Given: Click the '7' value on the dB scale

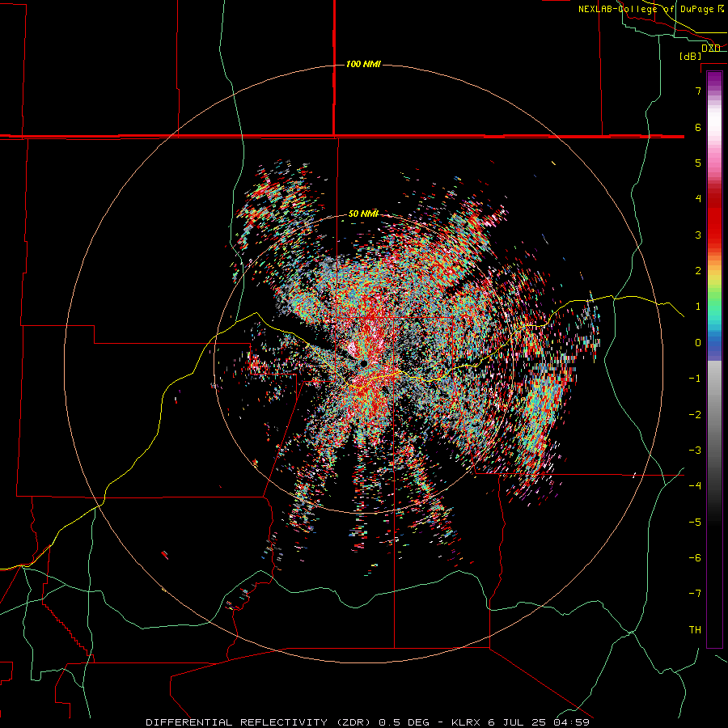Looking at the screenshot, I should (698, 91).
